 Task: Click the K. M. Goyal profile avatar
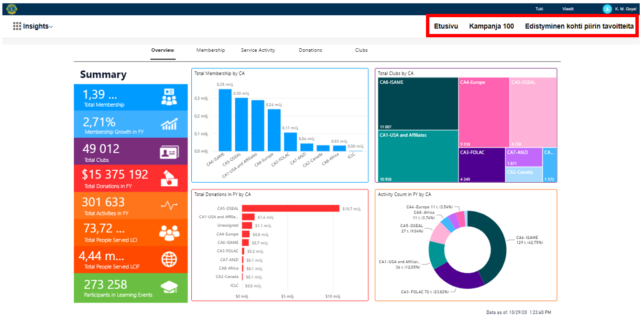click(607, 9)
